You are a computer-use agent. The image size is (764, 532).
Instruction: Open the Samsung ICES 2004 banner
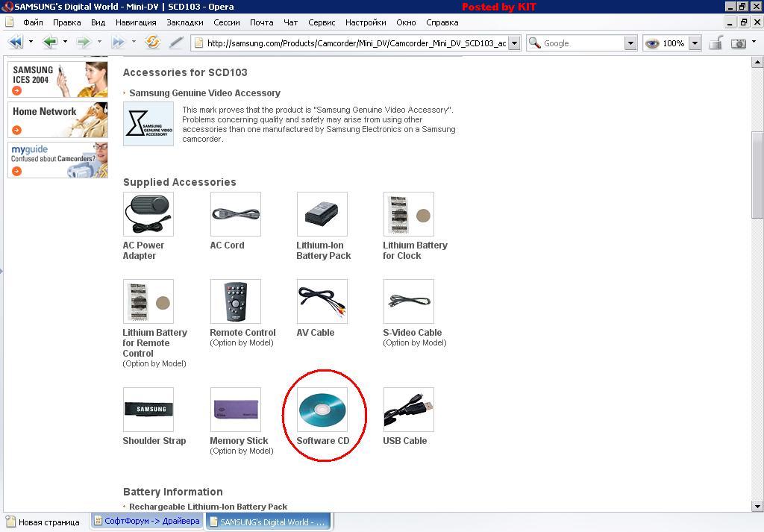point(57,79)
